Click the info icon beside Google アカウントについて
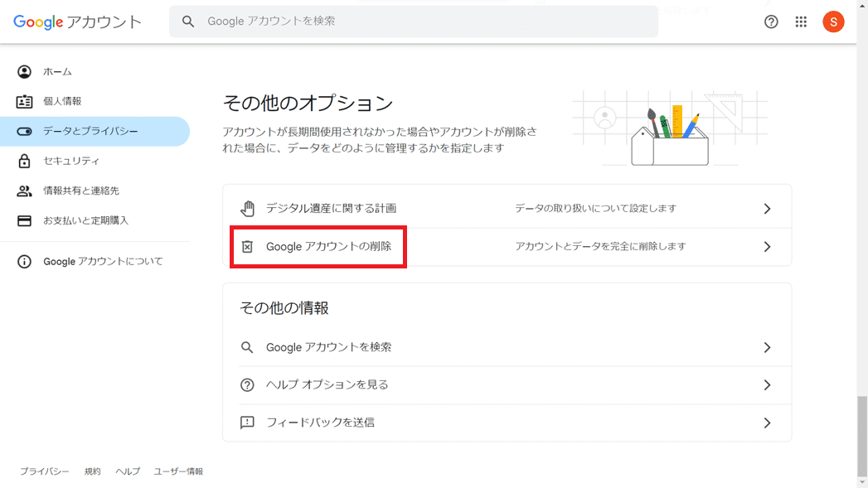 [24, 261]
